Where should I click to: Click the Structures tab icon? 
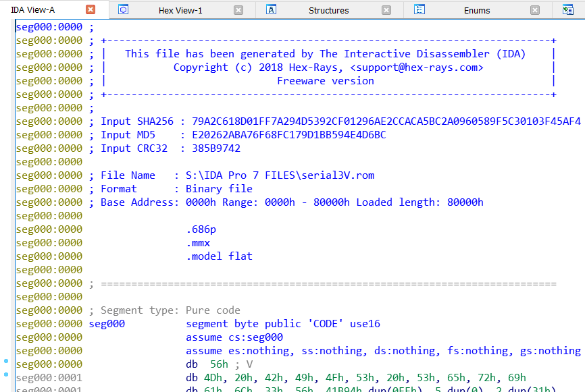(272, 9)
